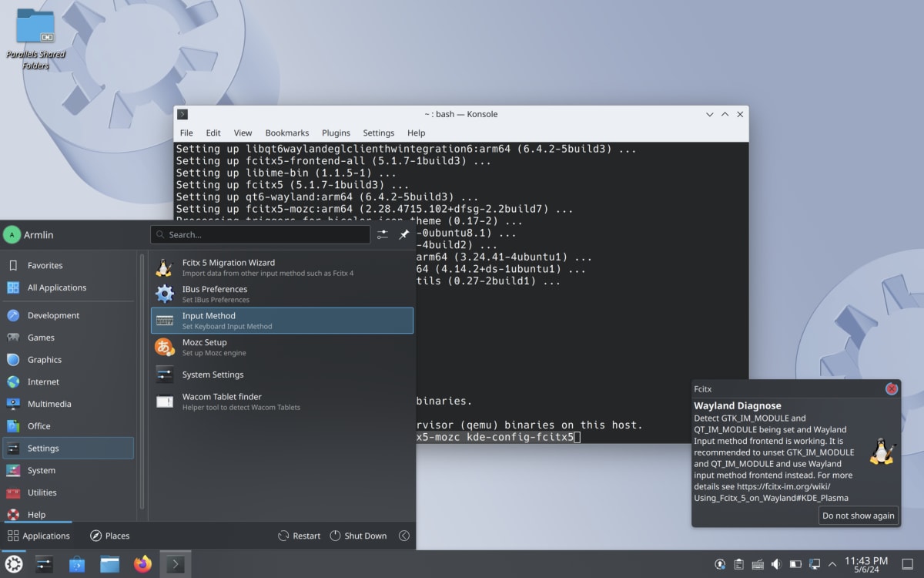Open Konsole Settings menu
The width and height of the screenshot is (924, 578).
coord(378,133)
